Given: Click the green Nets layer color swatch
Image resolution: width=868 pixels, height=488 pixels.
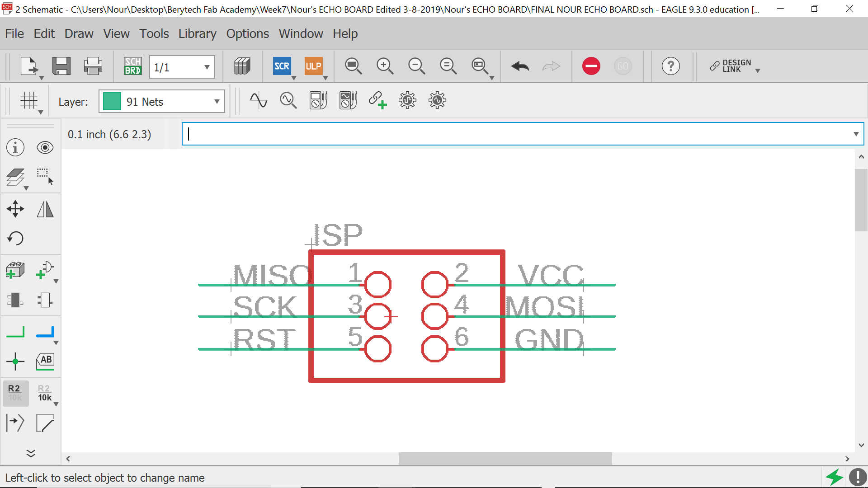Looking at the screenshot, I should click(112, 102).
